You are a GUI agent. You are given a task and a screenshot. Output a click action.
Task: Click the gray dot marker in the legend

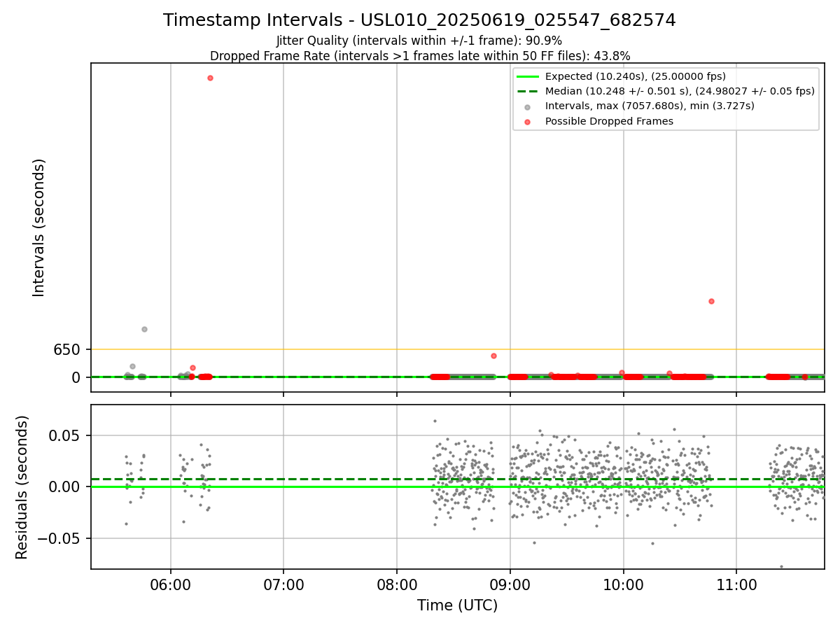pyautogui.click(x=528, y=107)
